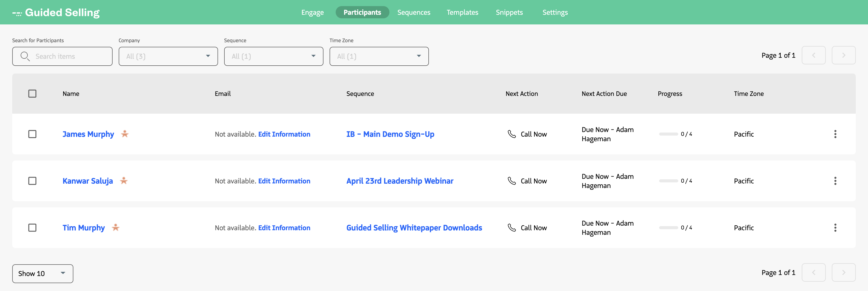Viewport: 868px width, 291px height.
Task: Open the three-dot menu on Kanwar Saluja's row
Action: [835, 181]
